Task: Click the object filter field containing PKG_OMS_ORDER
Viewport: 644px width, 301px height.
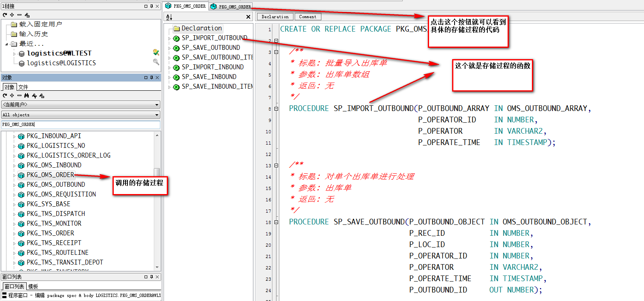Action: [81, 125]
